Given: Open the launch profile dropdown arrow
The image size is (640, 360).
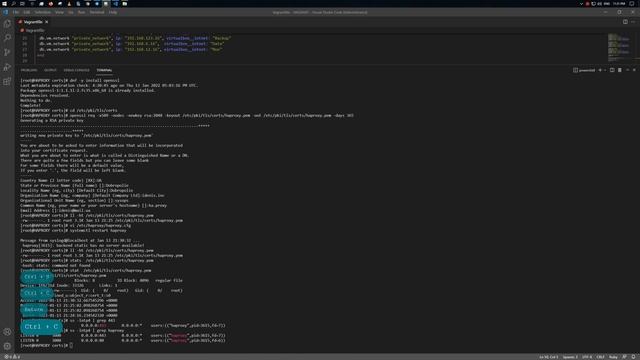Looking at the screenshot, I should [604, 70].
